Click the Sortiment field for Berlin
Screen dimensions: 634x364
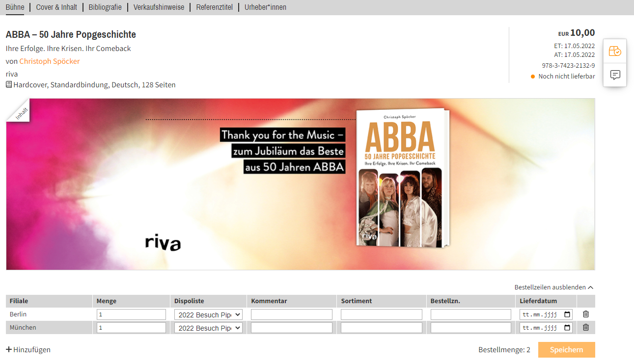[x=382, y=314]
